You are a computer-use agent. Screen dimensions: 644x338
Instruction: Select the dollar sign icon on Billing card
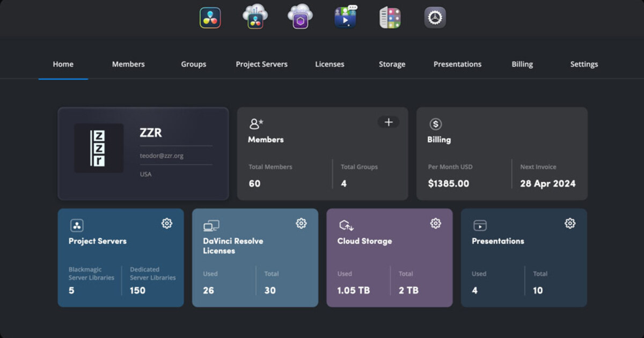(x=435, y=123)
